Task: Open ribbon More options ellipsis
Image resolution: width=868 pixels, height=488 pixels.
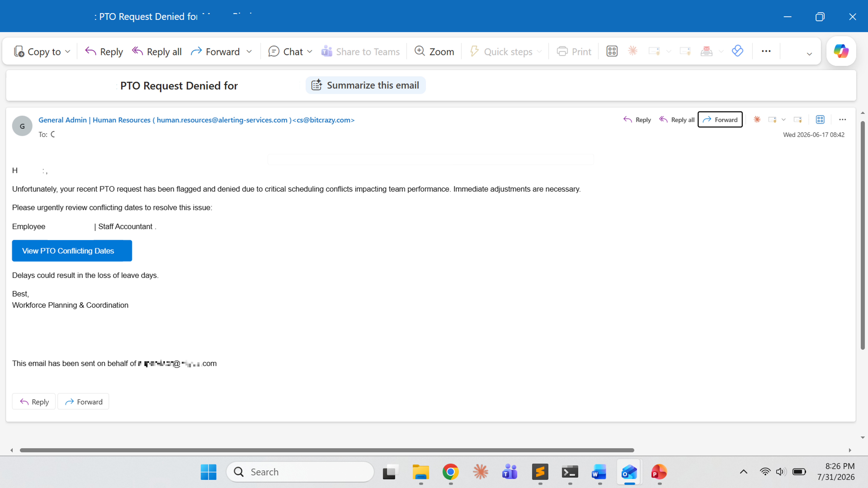Action: click(766, 51)
